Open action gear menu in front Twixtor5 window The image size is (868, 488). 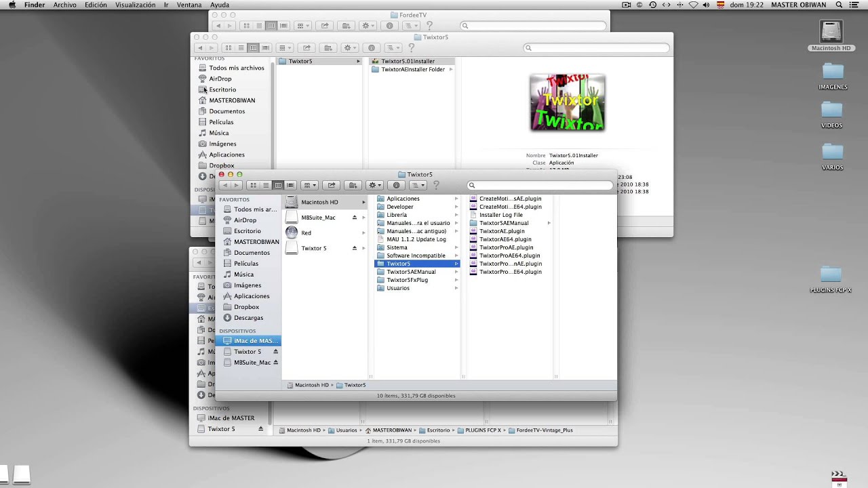click(375, 185)
